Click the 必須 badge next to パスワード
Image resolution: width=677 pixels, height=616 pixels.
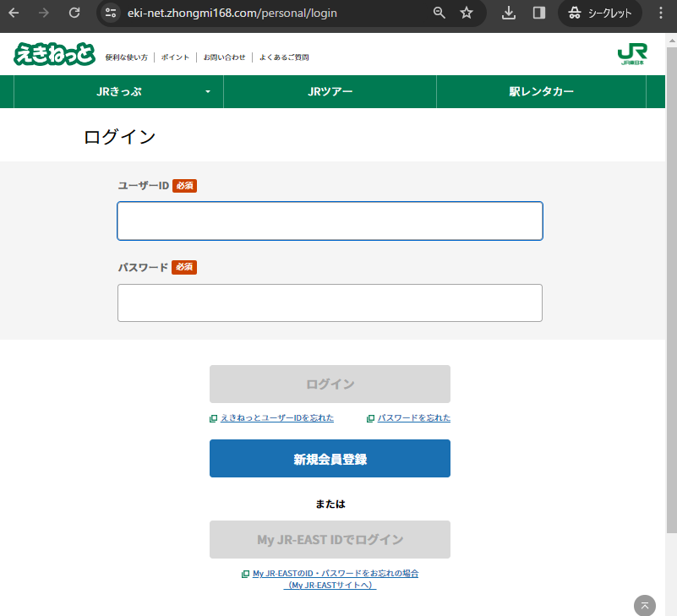coord(184,267)
